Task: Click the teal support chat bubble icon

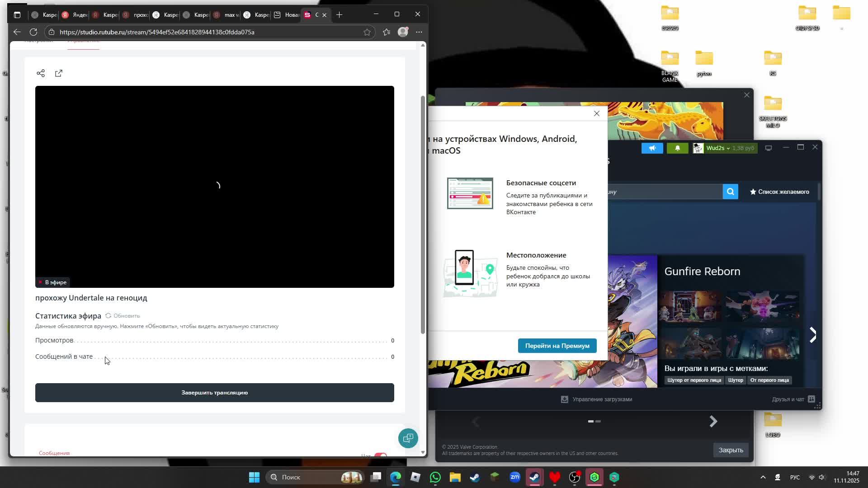Action: point(408,438)
